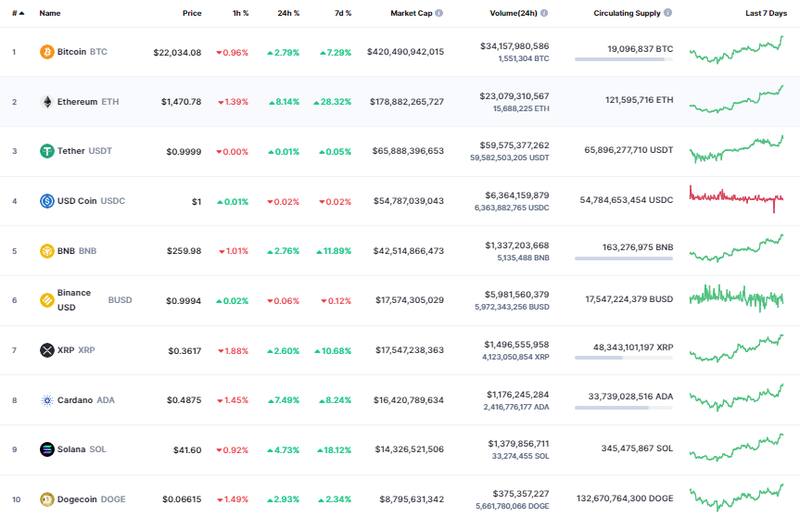
Task: Click the green Tether logo icon
Action: tap(46, 151)
